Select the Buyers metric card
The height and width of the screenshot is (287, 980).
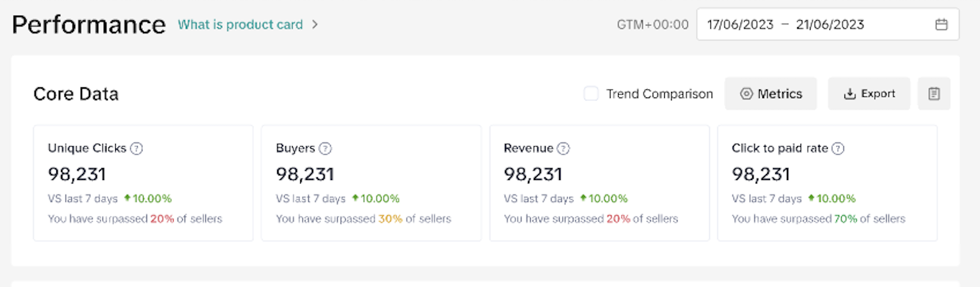tap(371, 183)
